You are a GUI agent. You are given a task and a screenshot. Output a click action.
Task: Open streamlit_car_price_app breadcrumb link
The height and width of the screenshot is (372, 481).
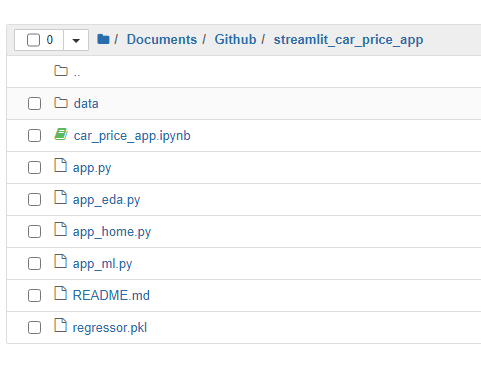tap(348, 40)
